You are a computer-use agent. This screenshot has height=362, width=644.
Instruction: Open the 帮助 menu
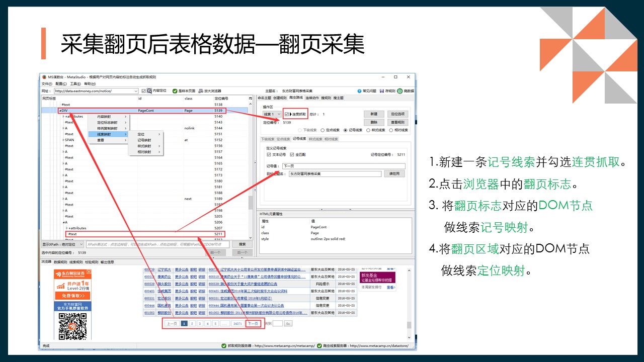pos(90,84)
